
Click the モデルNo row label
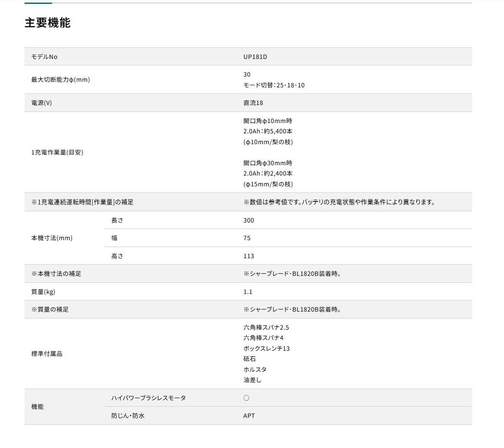44,57
